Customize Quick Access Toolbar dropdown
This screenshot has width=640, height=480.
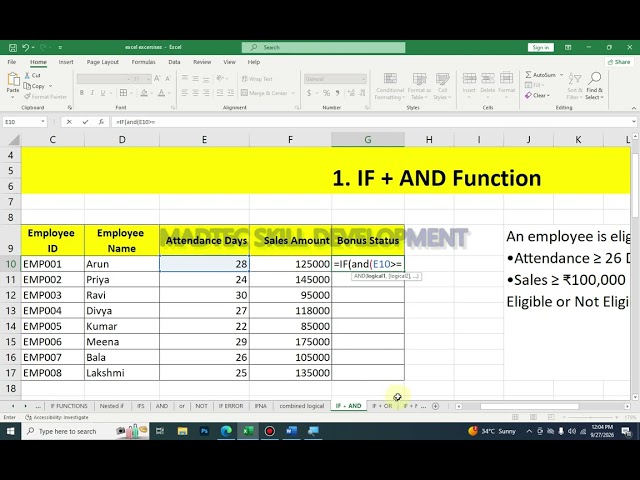point(60,47)
